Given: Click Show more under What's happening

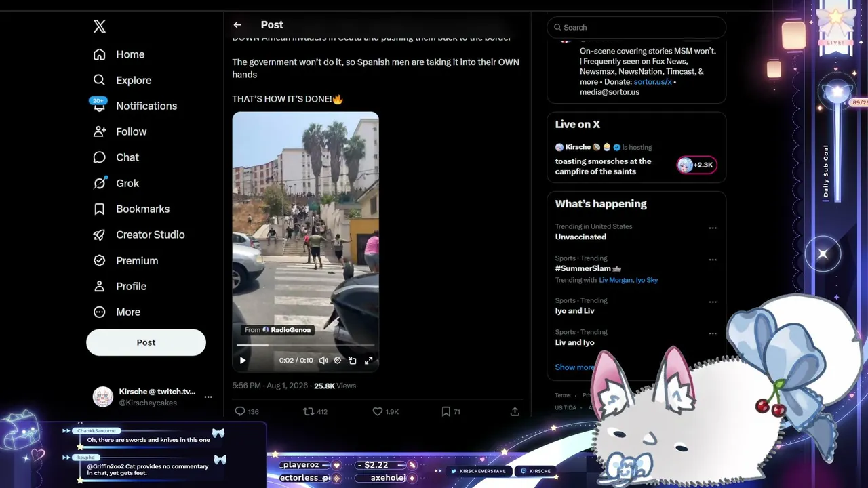Looking at the screenshot, I should click(575, 367).
